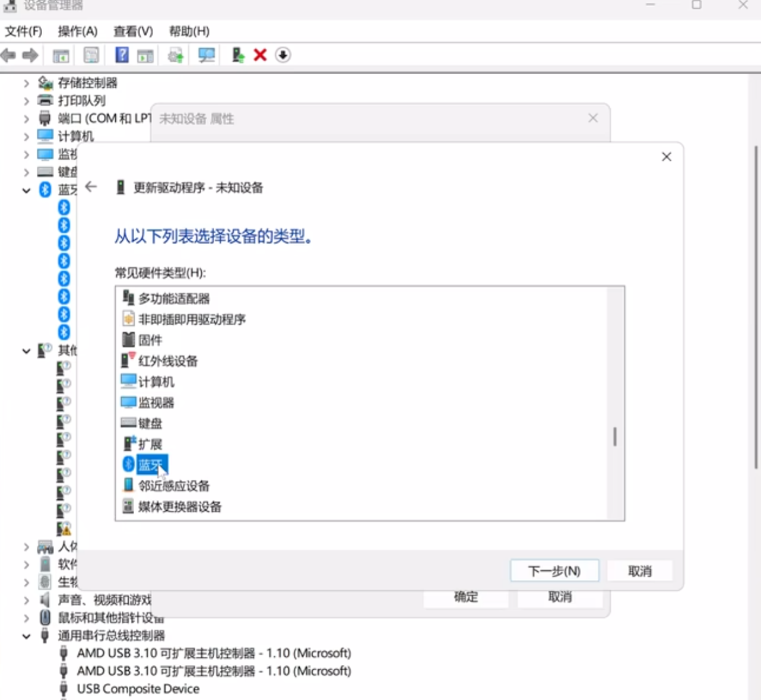This screenshot has width=761, height=700.
Task: Click the 固件 firmware icon in the hardware list
Action: point(128,340)
